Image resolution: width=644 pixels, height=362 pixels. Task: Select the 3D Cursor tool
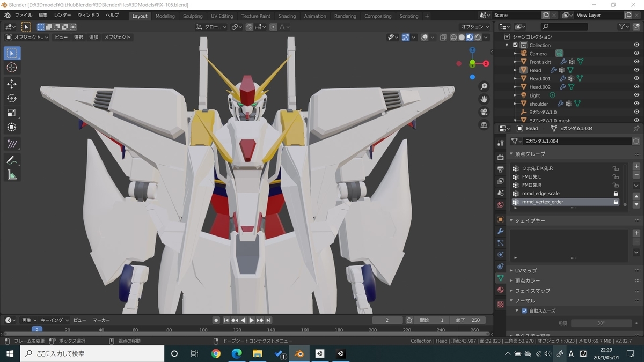click(12, 68)
